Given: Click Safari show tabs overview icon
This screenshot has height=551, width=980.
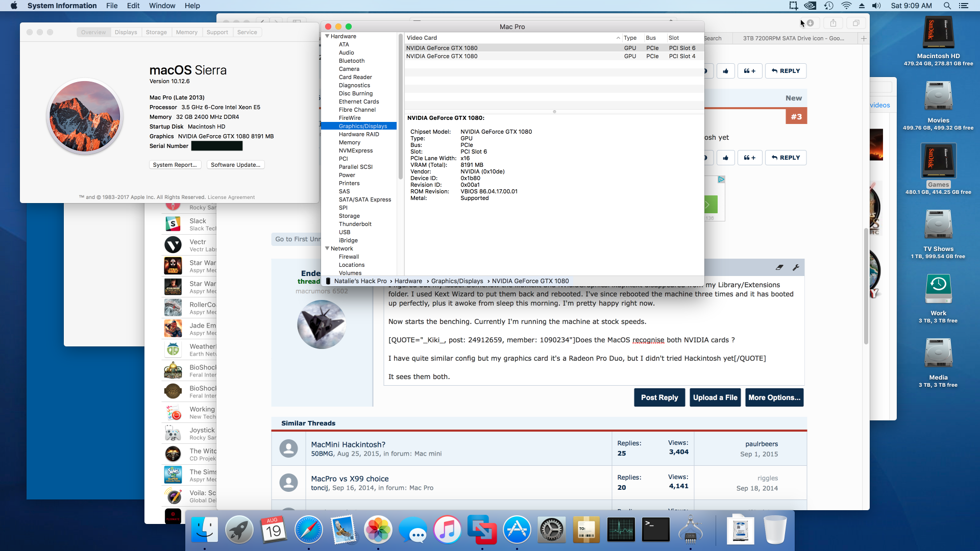Looking at the screenshot, I should click(x=856, y=23).
